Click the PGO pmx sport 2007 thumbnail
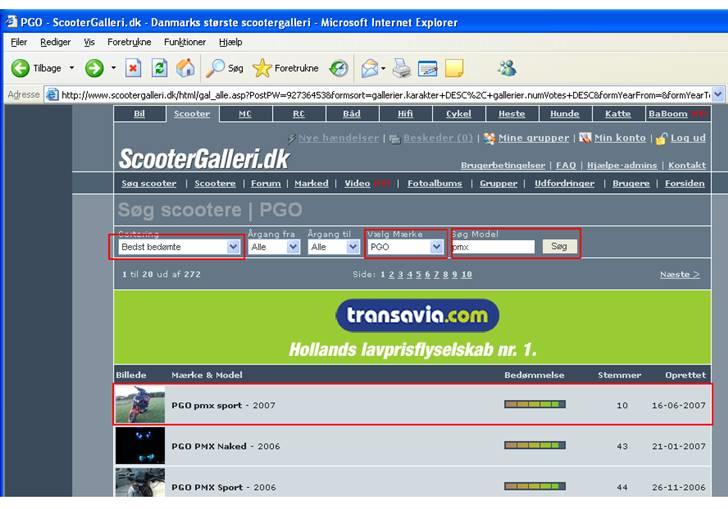The image size is (728, 509). pyautogui.click(x=140, y=405)
